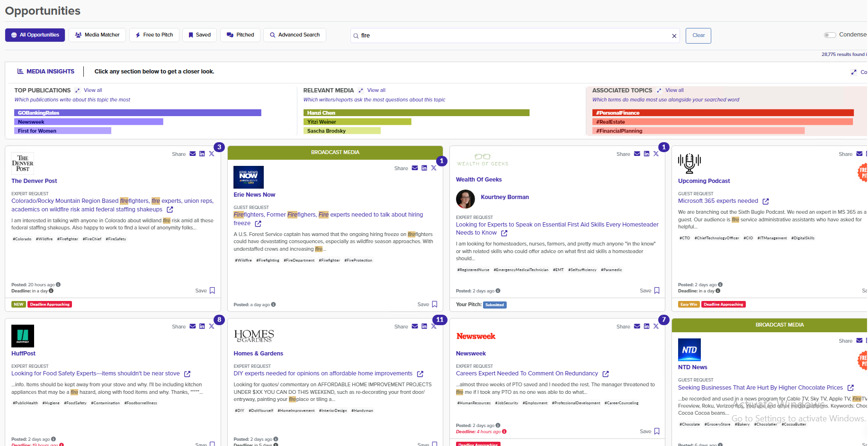868x446 pixels.
Task: Share Erie News Now request on LinkedIn
Action: click(x=424, y=168)
